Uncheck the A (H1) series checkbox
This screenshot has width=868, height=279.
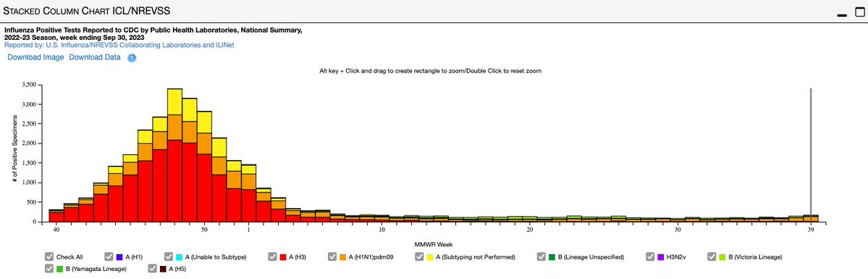tap(109, 257)
